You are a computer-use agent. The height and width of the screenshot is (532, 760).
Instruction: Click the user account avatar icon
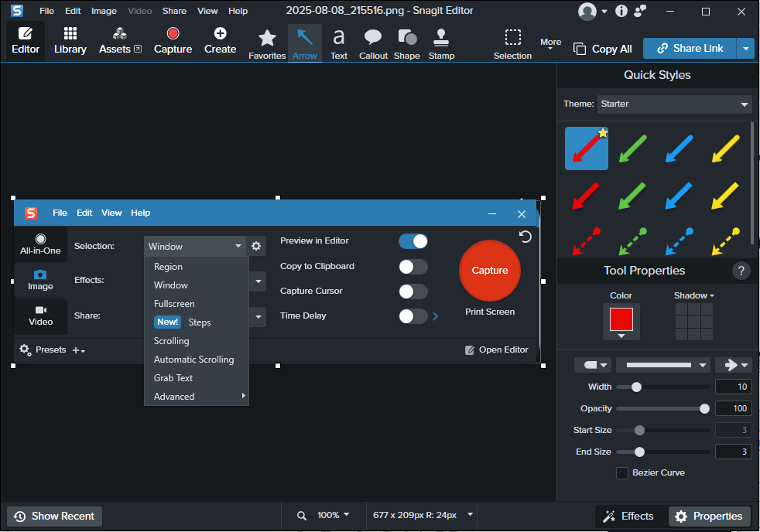(587, 11)
